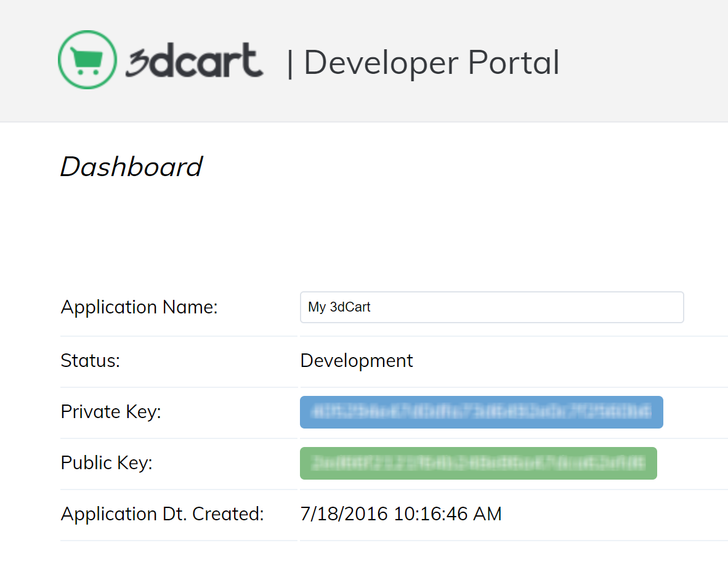
Task: Click the Status label
Action: click(x=90, y=361)
